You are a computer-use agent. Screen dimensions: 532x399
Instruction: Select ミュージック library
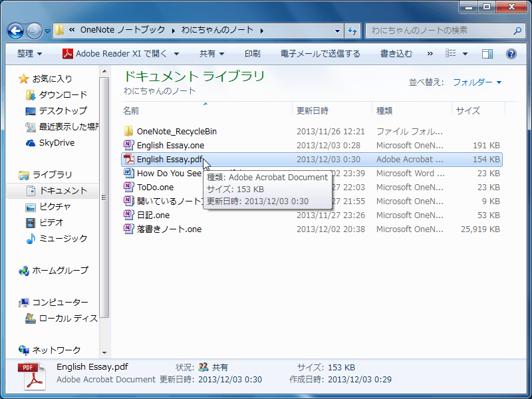click(x=57, y=239)
